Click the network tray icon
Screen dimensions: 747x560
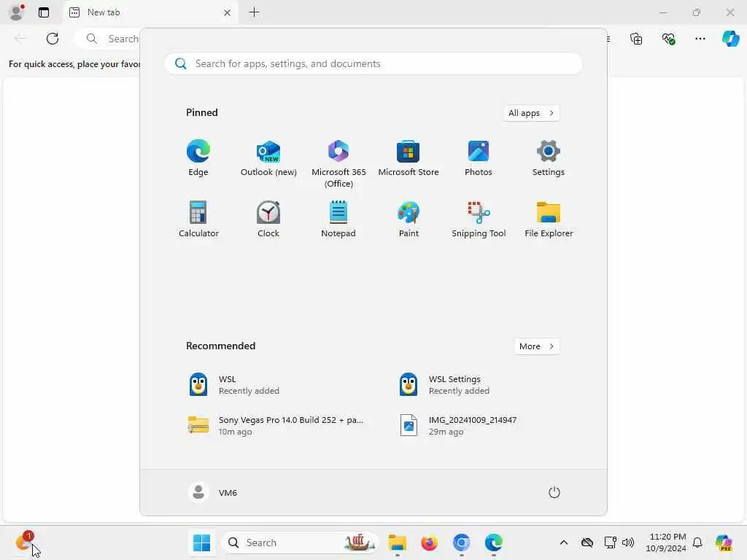pyautogui.click(x=610, y=542)
